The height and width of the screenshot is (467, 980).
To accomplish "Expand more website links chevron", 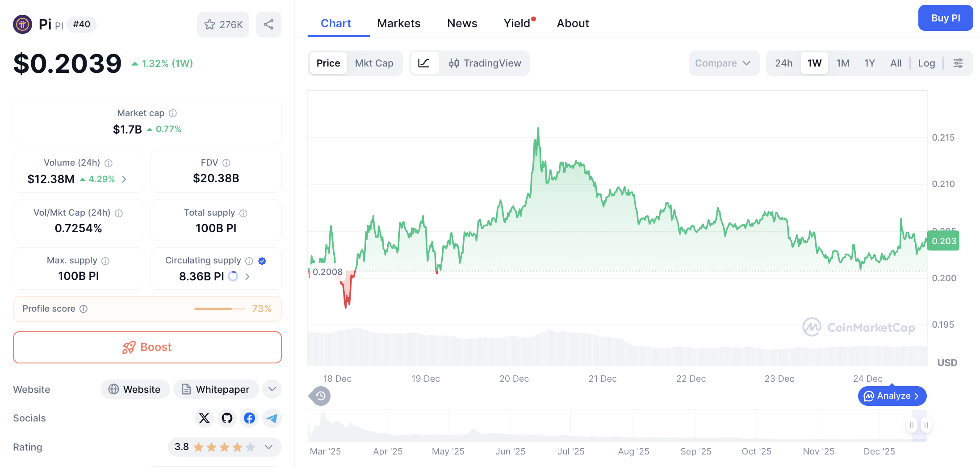I will (272, 389).
